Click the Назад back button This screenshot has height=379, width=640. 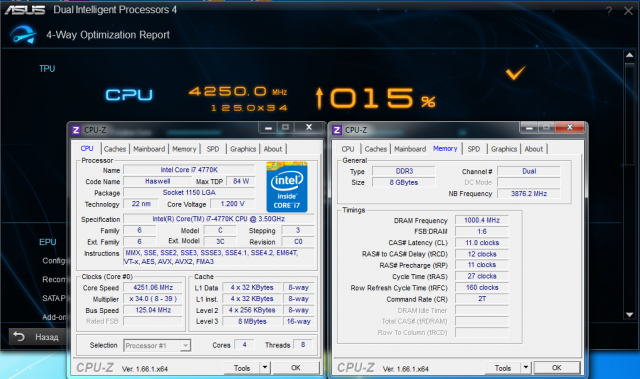pos(38,337)
